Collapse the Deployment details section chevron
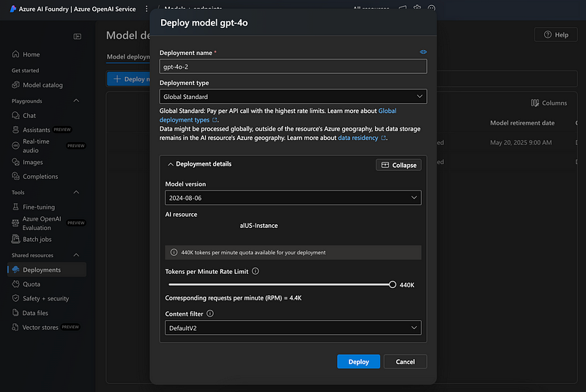This screenshot has width=586, height=392. point(171,164)
